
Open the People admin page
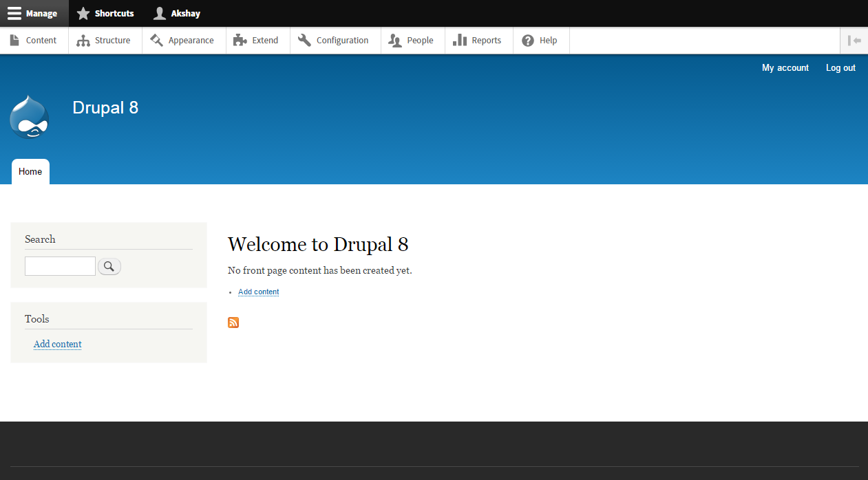(412, 41)
